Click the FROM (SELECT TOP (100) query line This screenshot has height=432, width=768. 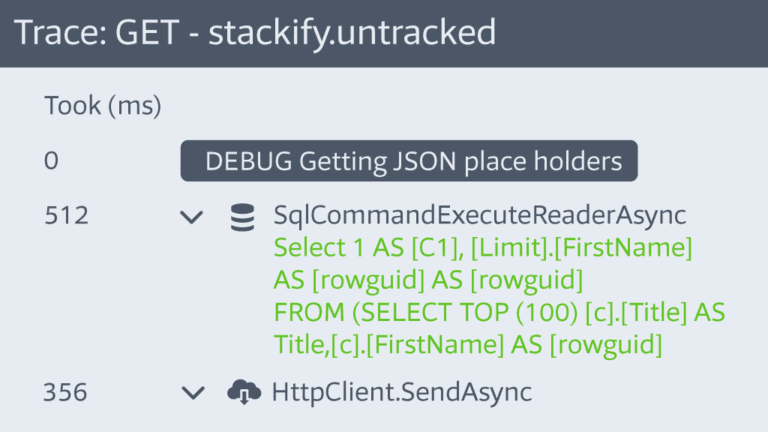499,312
